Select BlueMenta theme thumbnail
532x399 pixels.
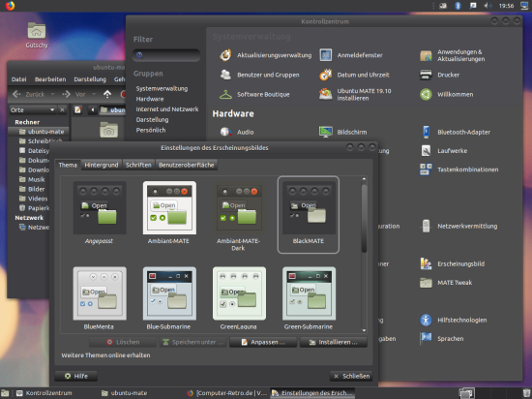(100, 293)
